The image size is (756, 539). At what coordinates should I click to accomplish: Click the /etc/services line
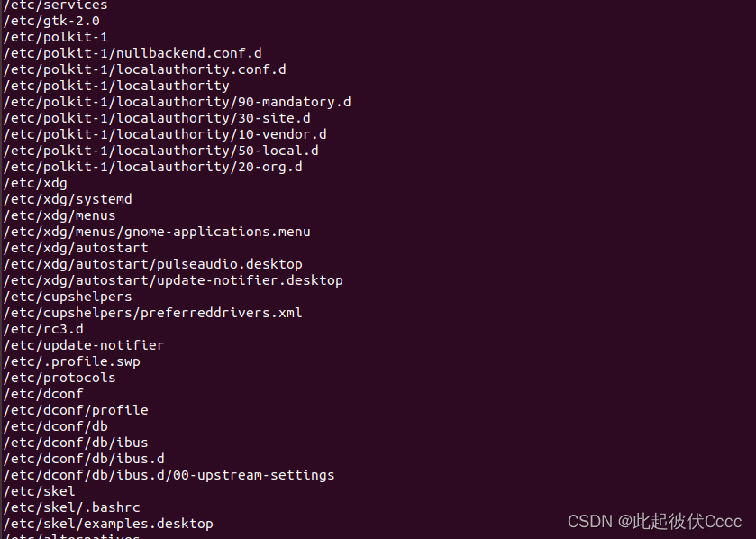[55, 5]
